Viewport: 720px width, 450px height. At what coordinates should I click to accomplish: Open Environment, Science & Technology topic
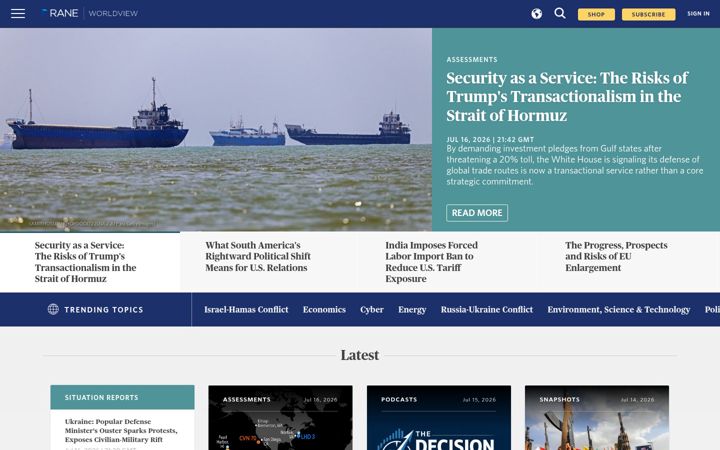619,309
